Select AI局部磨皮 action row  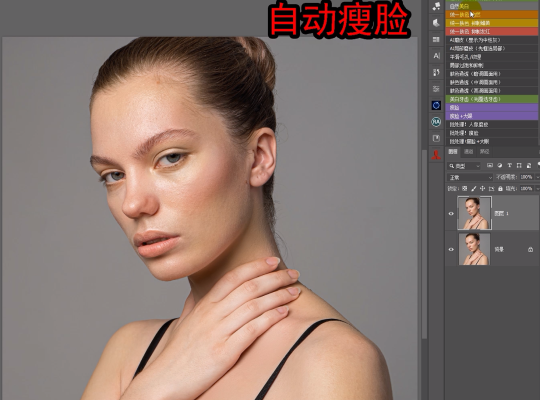point(491,48)
